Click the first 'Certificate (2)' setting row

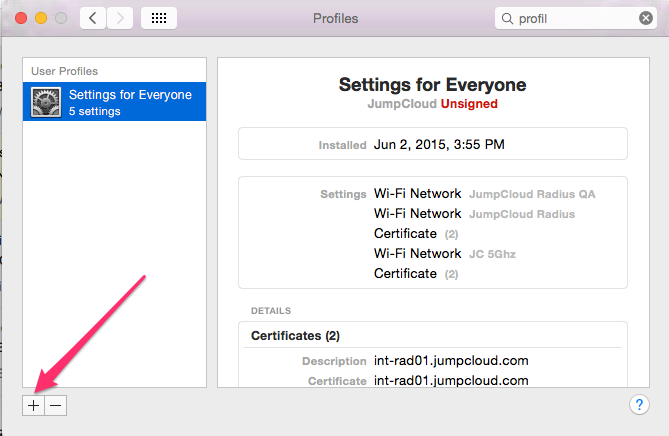[x=416, y=234]
